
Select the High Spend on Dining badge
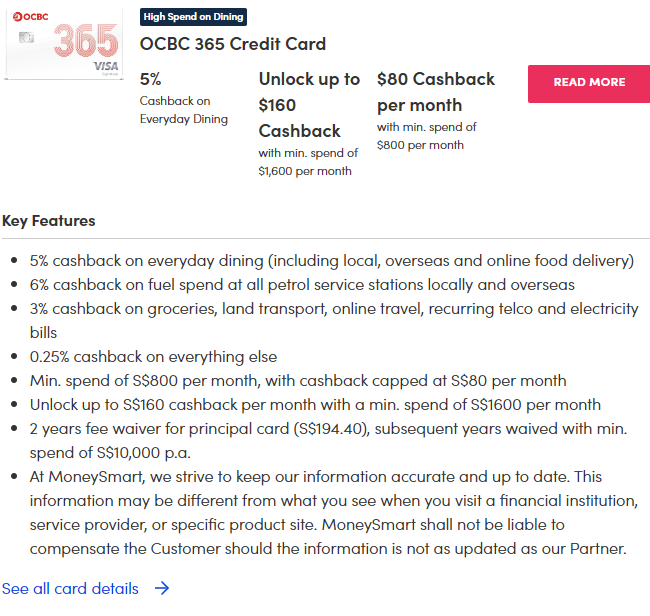[x=193, y=17]
